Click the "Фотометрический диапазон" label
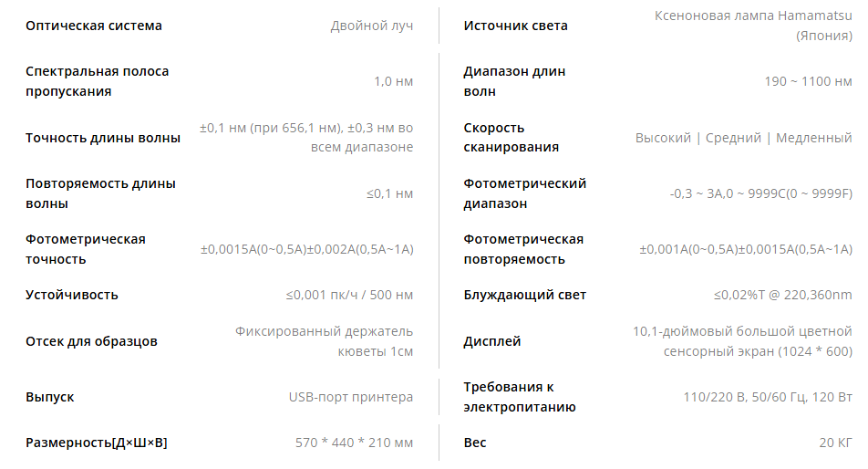The width and height of the screenshot is (868, 469). tap(524, 193)
